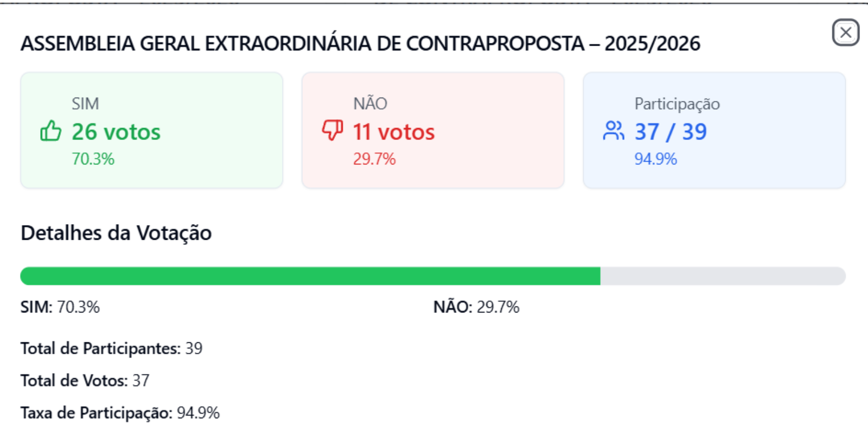Click the gray portion of progress bar

click(x=723, y=276)
